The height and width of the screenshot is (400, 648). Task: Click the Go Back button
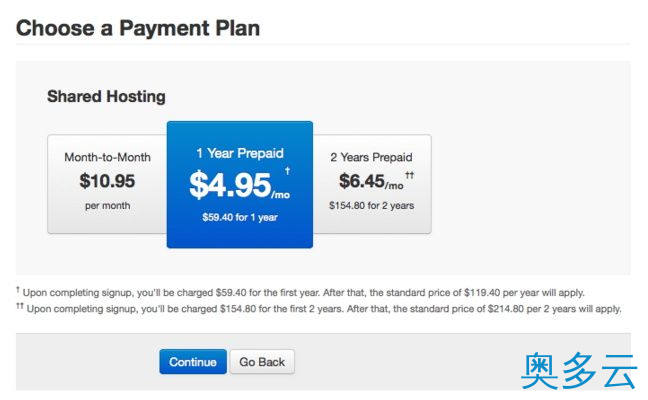[262, 362]
